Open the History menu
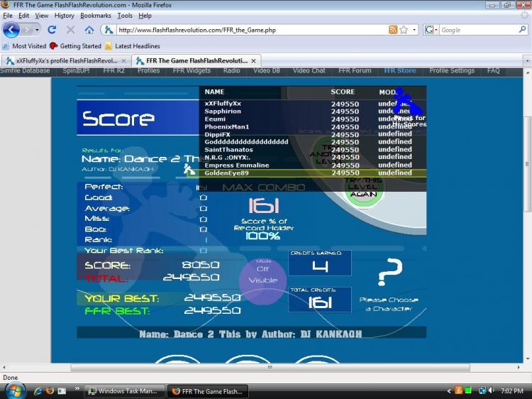The image size is (532, 399). (64, 16)
